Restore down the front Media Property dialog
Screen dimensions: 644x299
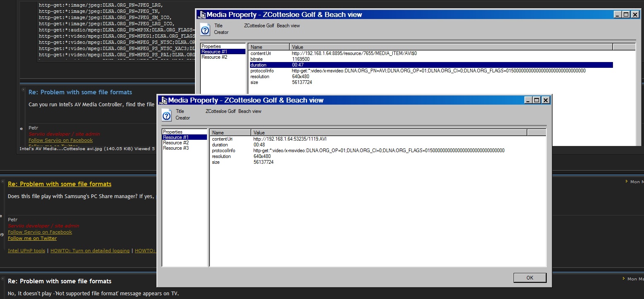tap(536, 100)
